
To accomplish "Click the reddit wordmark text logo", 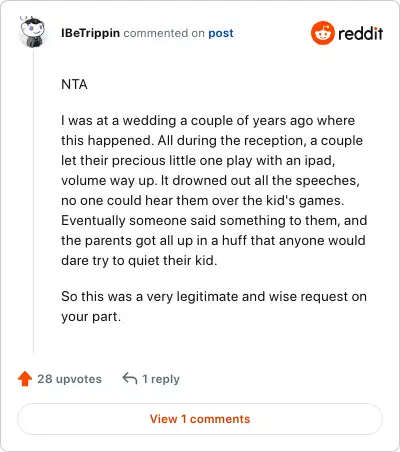I will (360, 33).
